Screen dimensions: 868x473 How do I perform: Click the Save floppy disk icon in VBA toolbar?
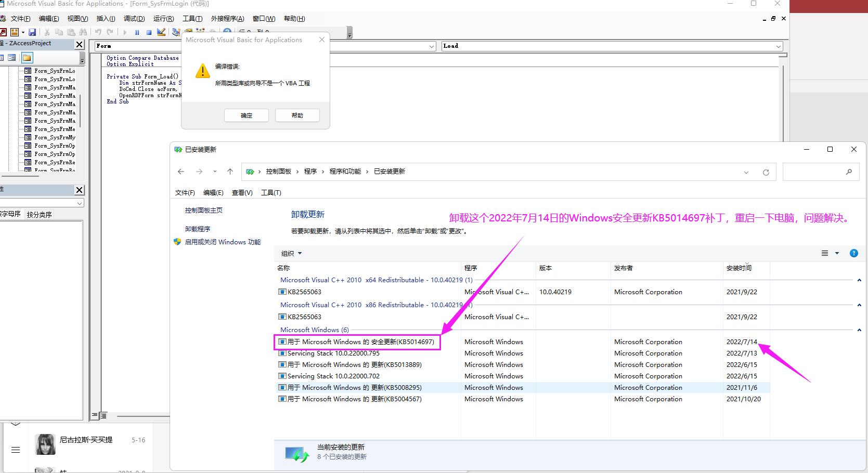click(32, 32)
